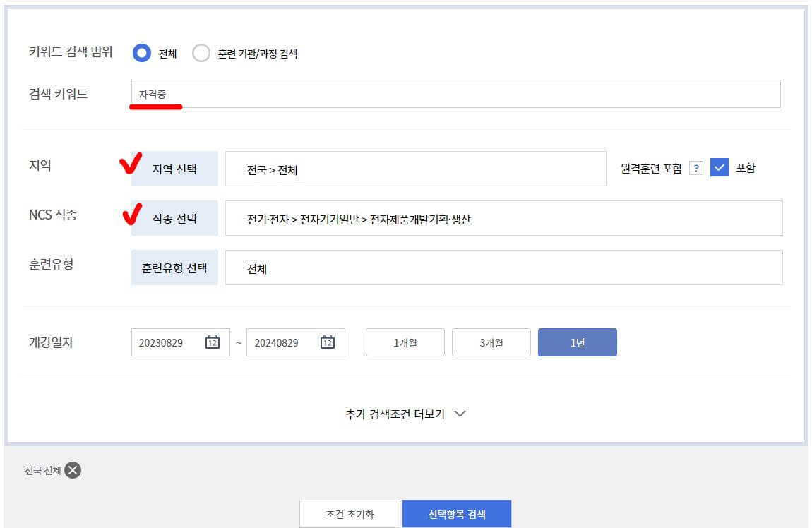Choose the 훈련 기관/과정 검색 radio option
This screenshot has width=812, height=528.
[201, 52]
